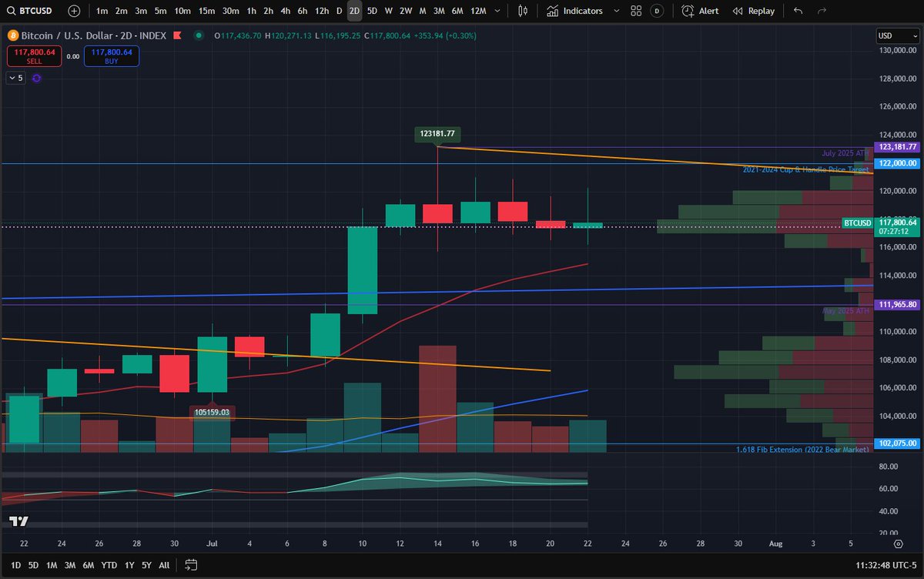Click the 105159.03 low price label

212,413
